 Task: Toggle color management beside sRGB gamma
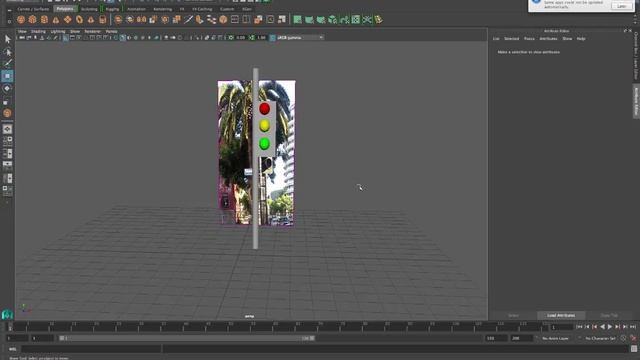[272, 38]
